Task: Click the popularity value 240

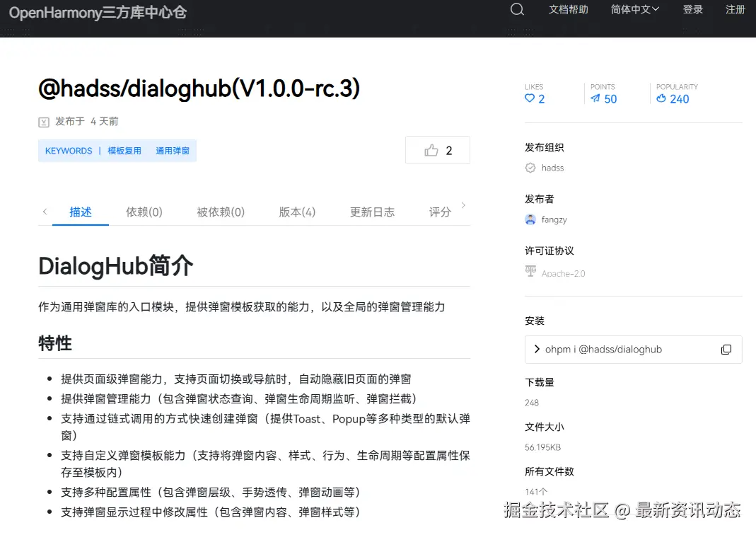Action: [680, 99]
